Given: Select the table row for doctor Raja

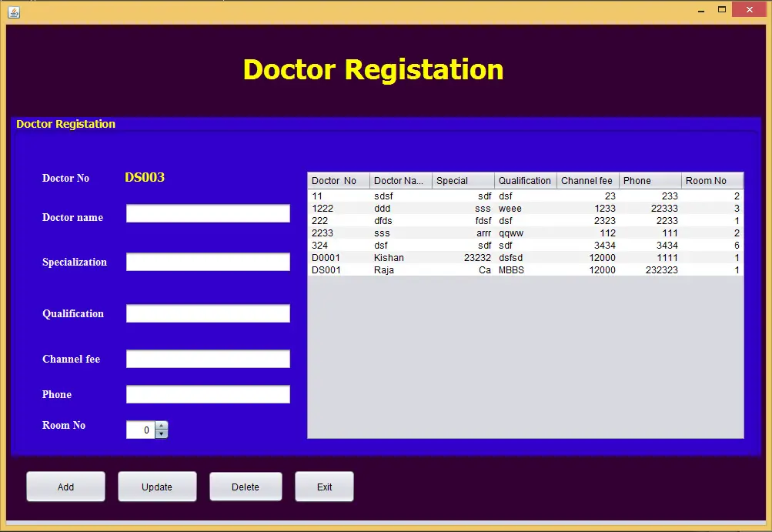Looking at the screenshot, I should point(462,269).
